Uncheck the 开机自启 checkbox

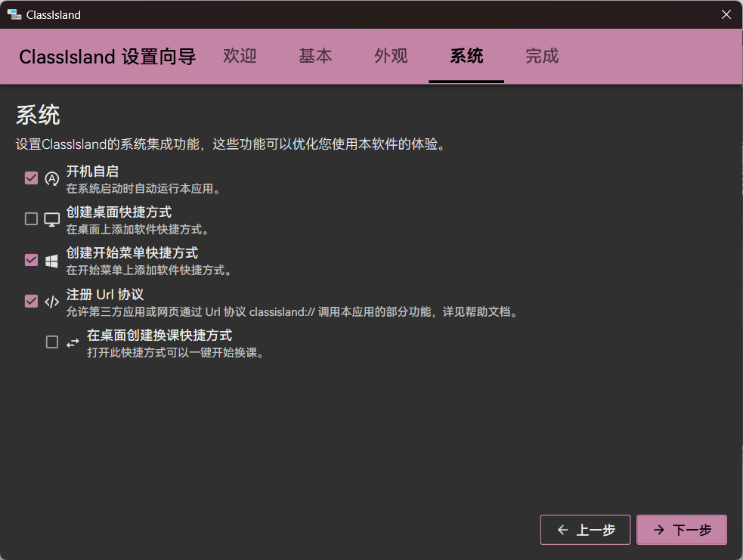pyautogui.click(x=31, y=178)
